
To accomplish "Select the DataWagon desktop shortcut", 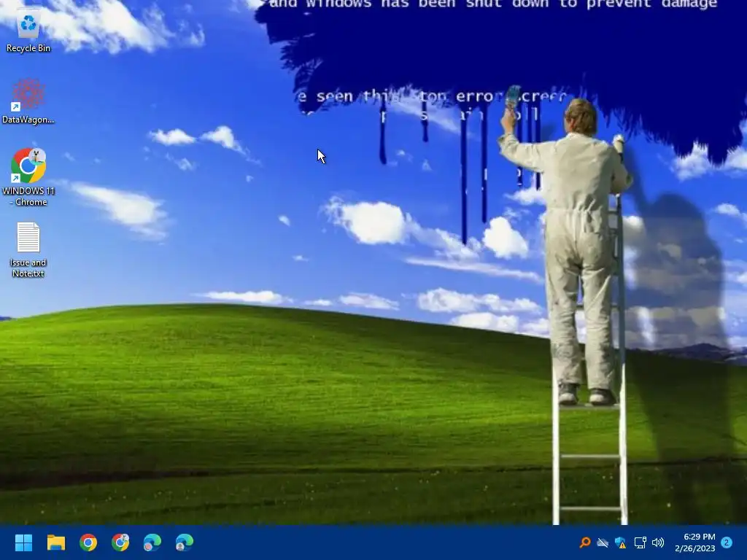I will [x=28, y=101].
